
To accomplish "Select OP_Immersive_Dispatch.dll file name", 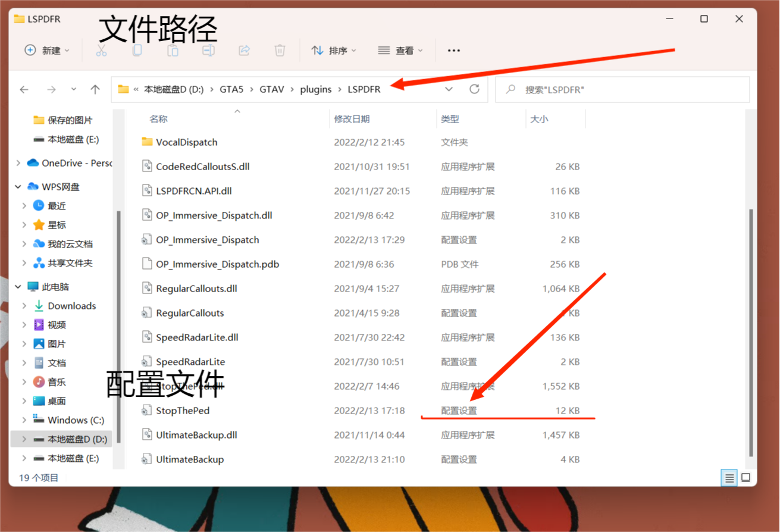I will click(214, 215).
